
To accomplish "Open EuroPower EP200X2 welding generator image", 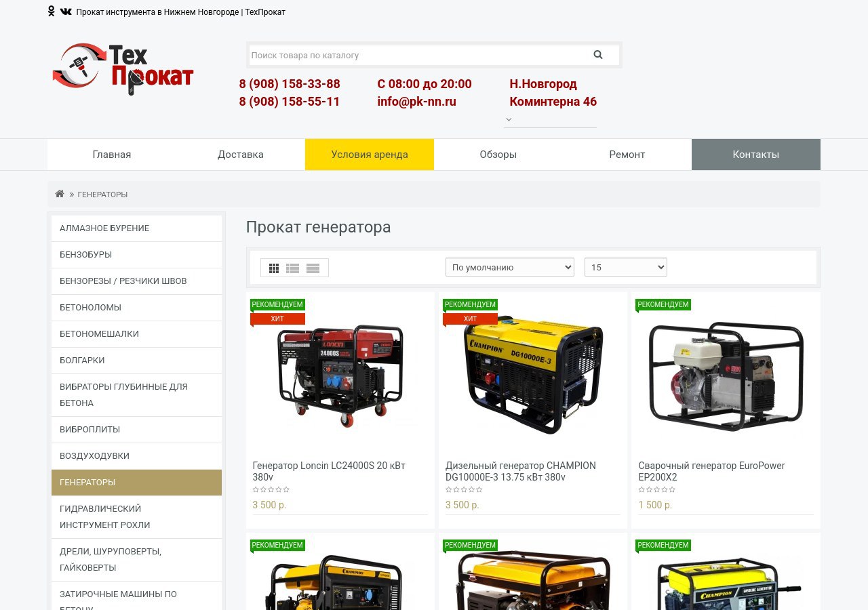I will [726, 376].
